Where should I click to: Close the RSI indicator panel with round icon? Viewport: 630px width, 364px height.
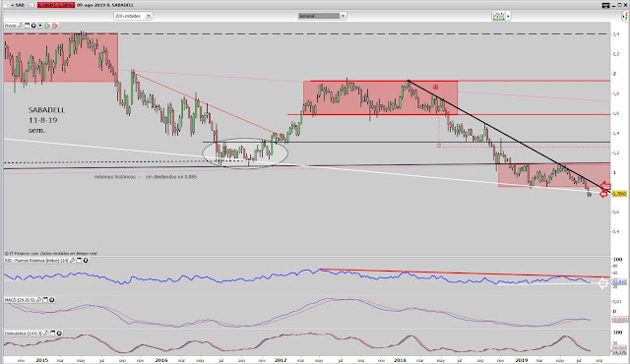[86, 261]
